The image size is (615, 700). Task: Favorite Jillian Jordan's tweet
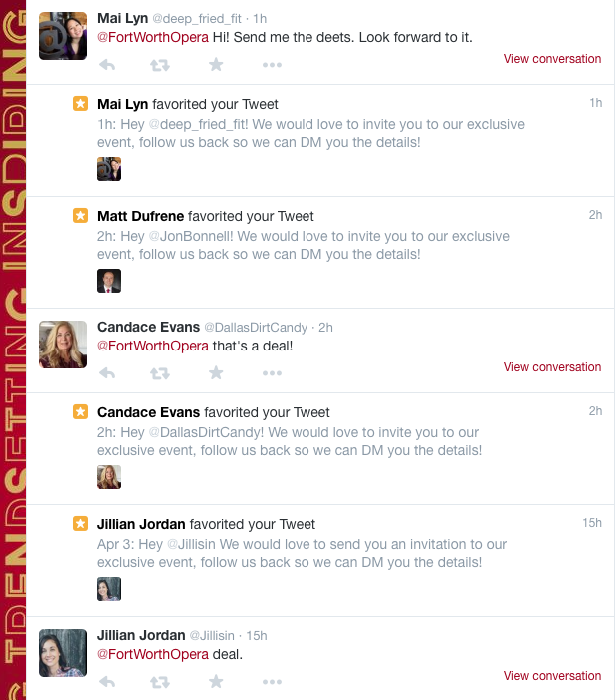pos(216,682)
